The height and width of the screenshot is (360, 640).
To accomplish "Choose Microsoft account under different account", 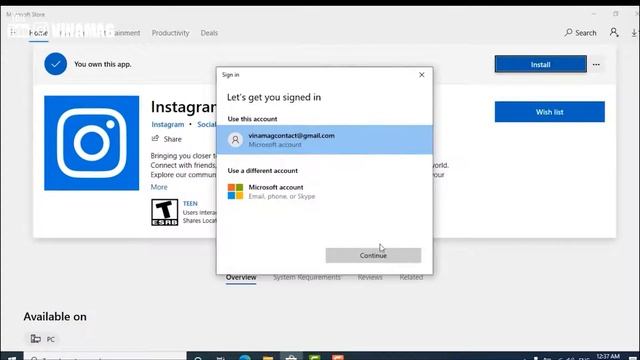I will 324,191.
